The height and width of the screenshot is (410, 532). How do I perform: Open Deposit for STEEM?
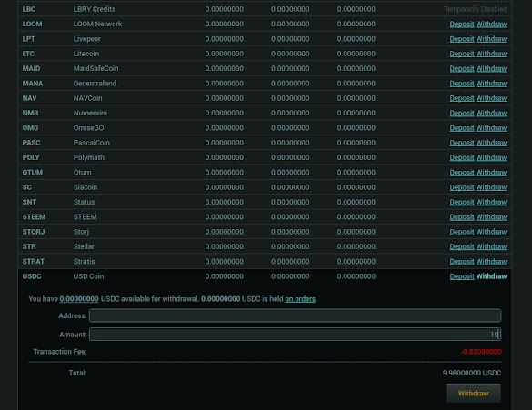coord(462,217)
